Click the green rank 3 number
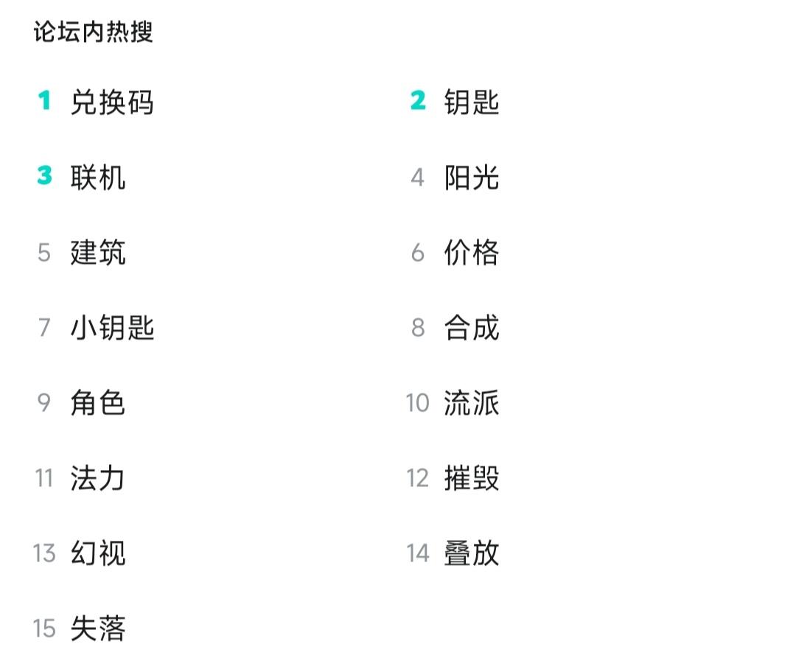Image resolution: width=796 pixels, height=672 pixels. (44, 176)
